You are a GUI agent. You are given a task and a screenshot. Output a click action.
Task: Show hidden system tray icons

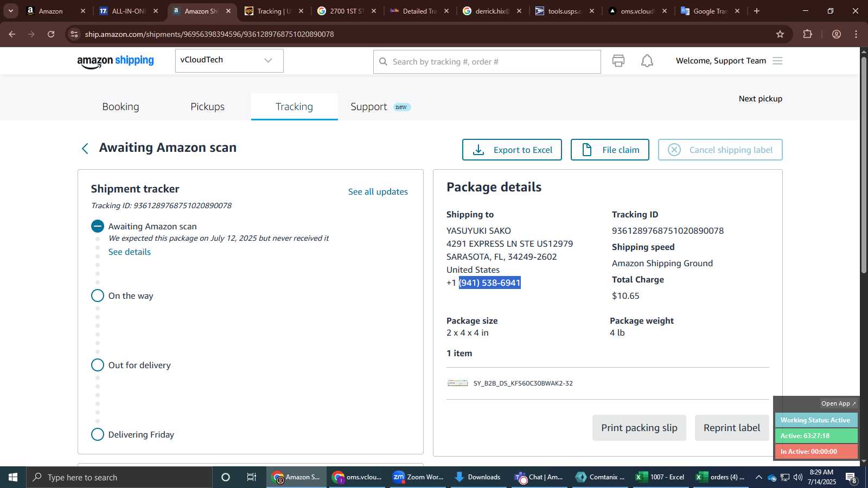coord(758,477)
